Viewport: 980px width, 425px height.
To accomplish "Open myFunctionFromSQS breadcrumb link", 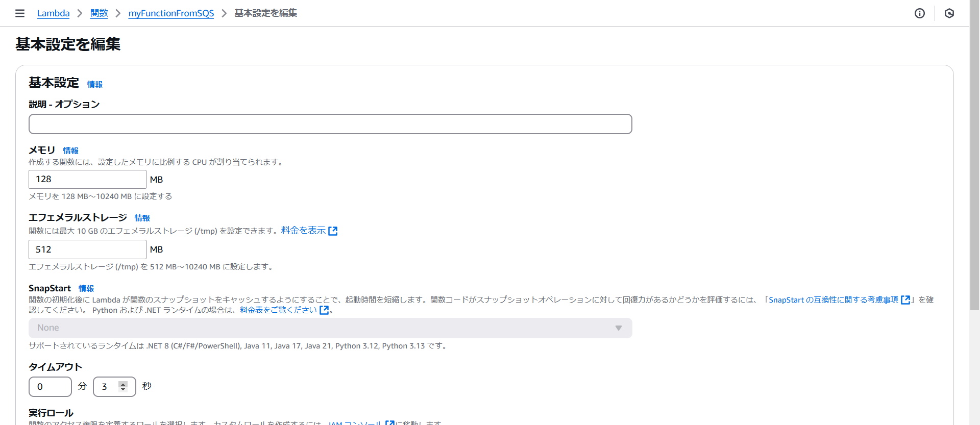I will (171, 13).
